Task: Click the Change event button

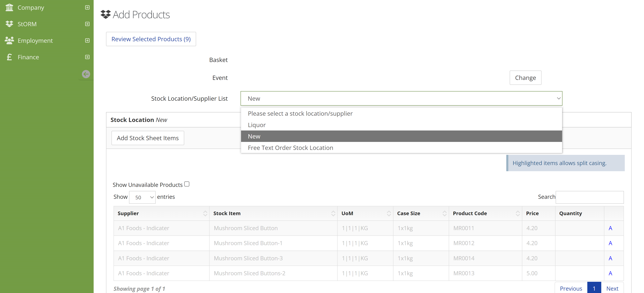Action: (525, 78)
